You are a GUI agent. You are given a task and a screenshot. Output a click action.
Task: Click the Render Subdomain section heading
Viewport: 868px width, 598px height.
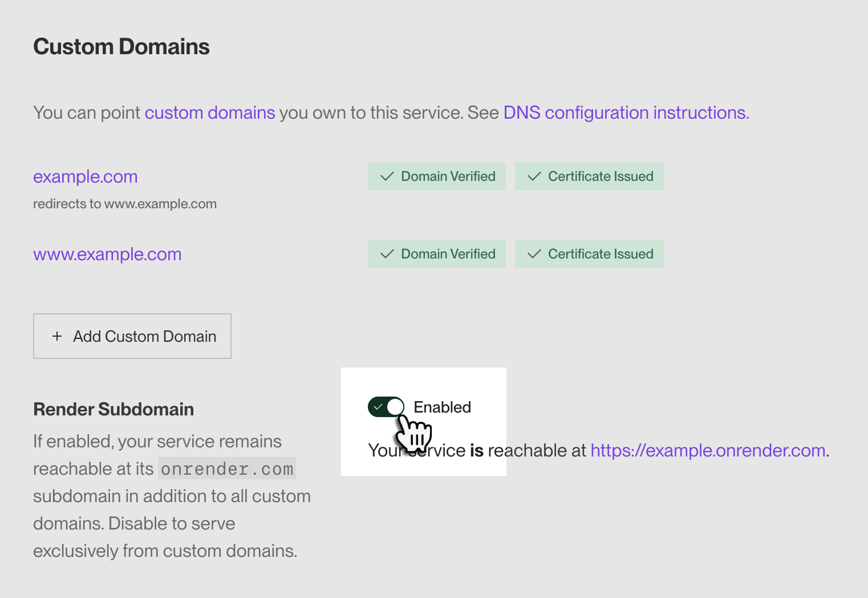pyautogui.click(x=113, y=409)
